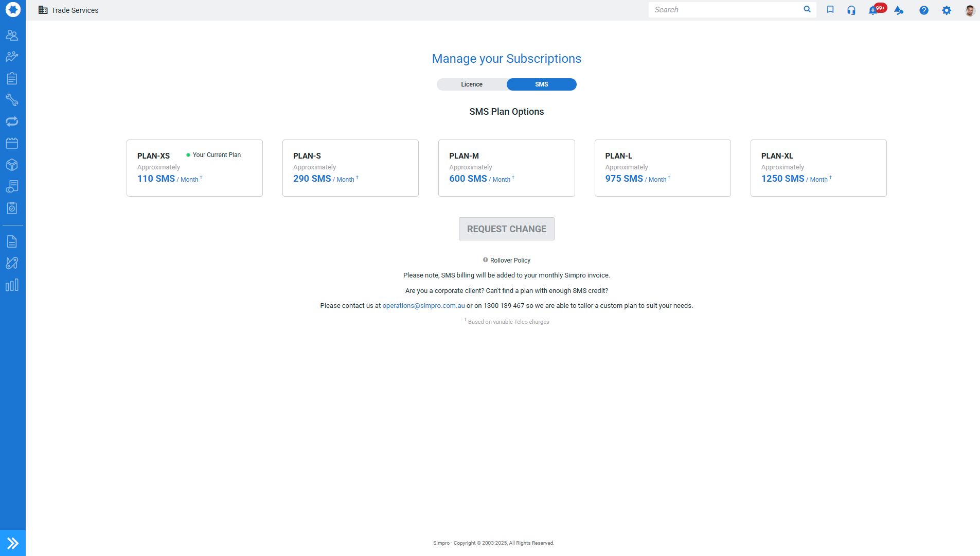Click the REQUEST CHANGE button
The height and width of the screenshot is (556, 980).
(506, 229)
